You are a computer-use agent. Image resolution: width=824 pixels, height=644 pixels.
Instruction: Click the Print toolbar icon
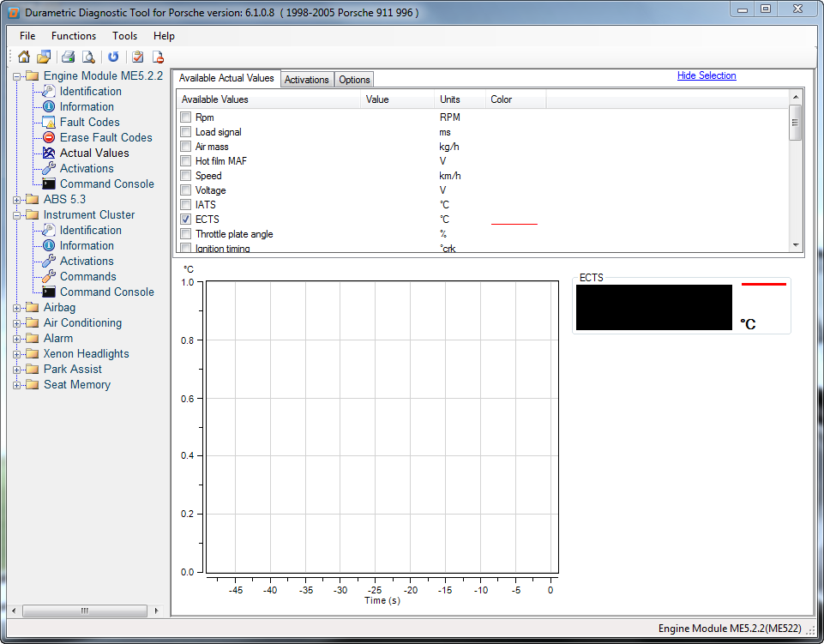69,57
